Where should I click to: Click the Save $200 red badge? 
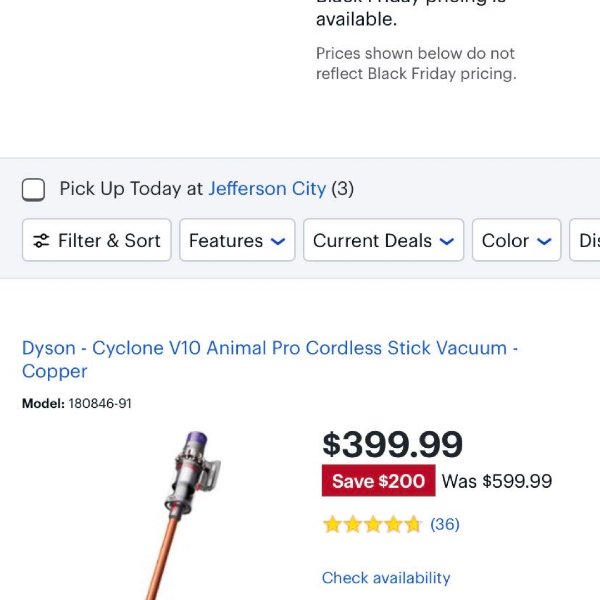(x=378, y=481)
